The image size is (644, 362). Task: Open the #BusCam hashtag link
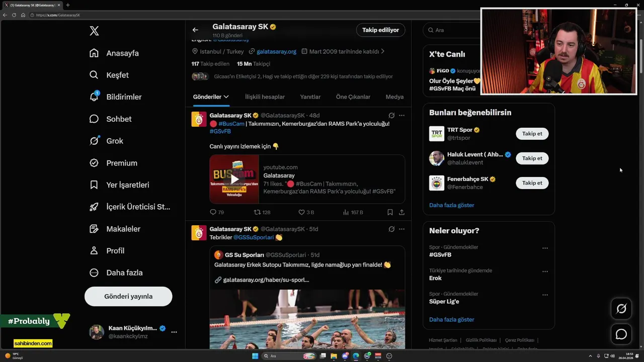pos(231,124)
